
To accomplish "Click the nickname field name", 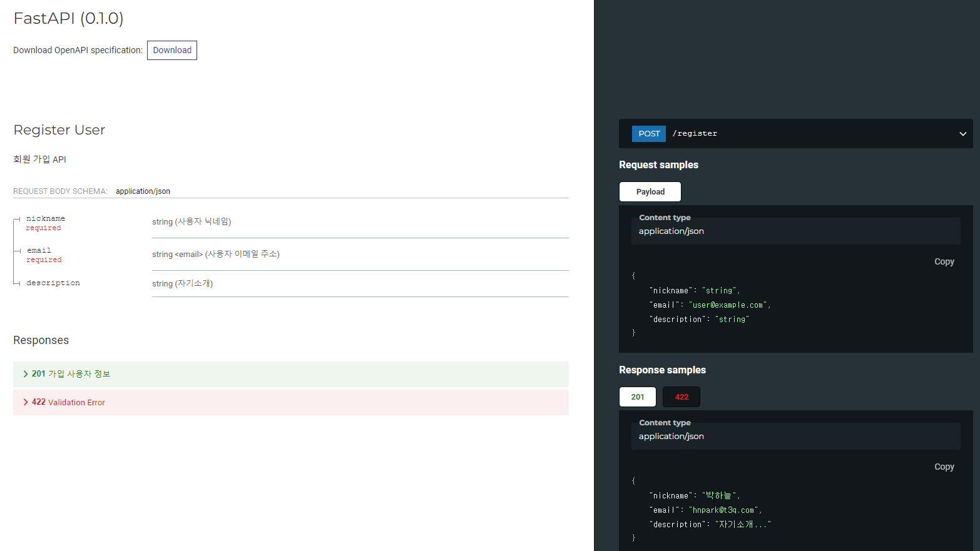I will click(46, 218).
